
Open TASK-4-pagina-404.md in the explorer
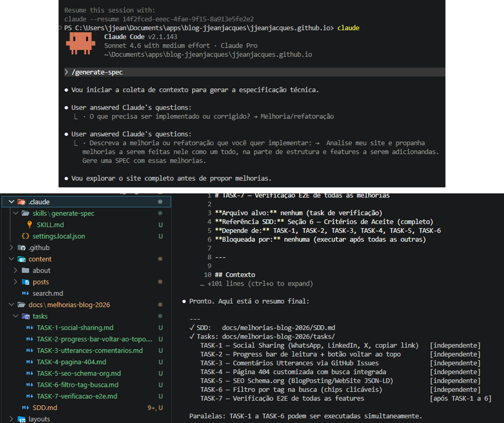(71, 362)
